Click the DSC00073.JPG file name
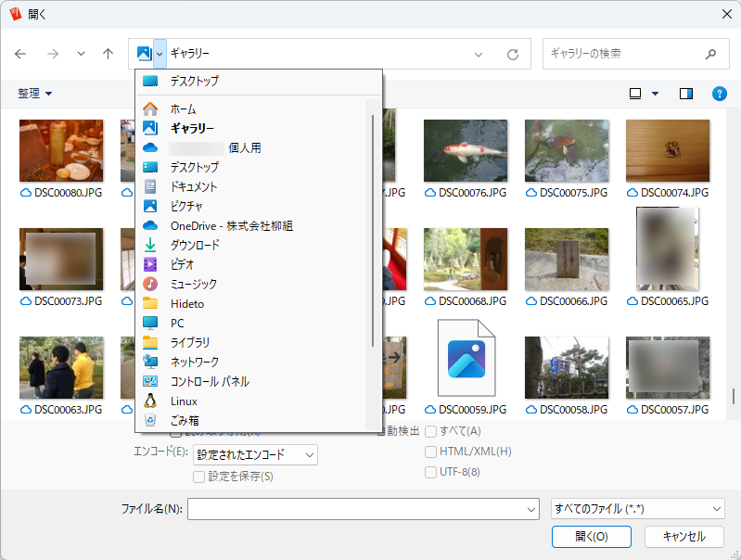Screen dimensions: 741x560 [68, 301]
